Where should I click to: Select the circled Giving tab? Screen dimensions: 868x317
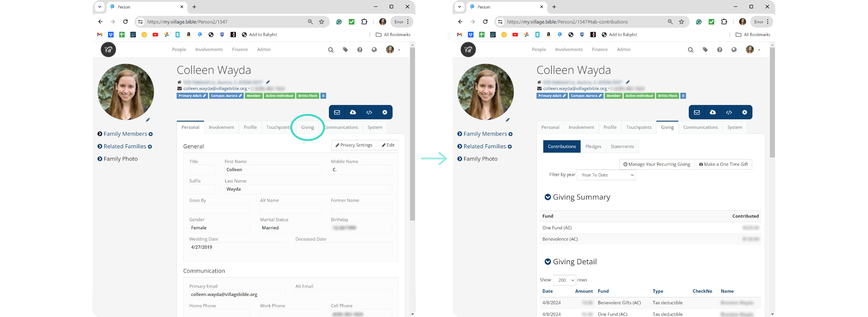click(307, 127)
